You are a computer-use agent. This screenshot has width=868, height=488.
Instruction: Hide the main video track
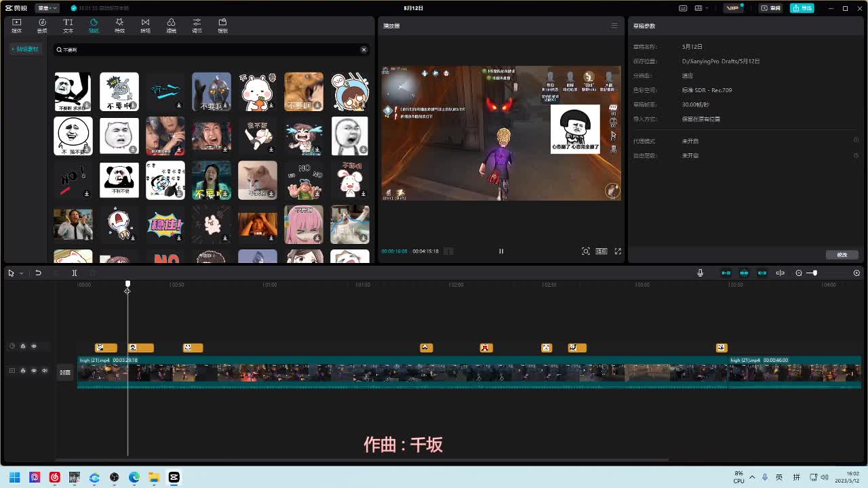click(x=34, y=371)
